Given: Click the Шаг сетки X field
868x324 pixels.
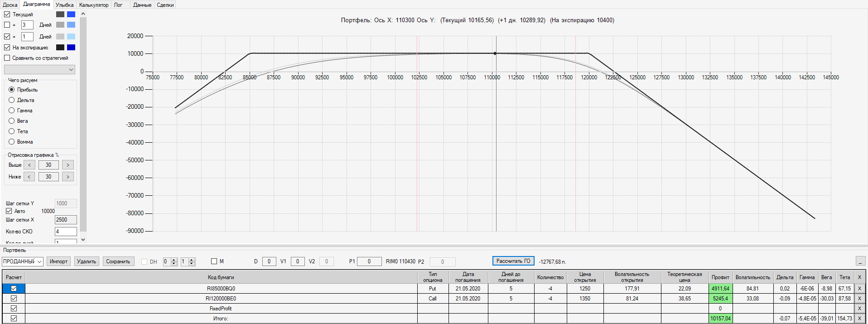Looking at the screenshot, I should click(66, 220).
